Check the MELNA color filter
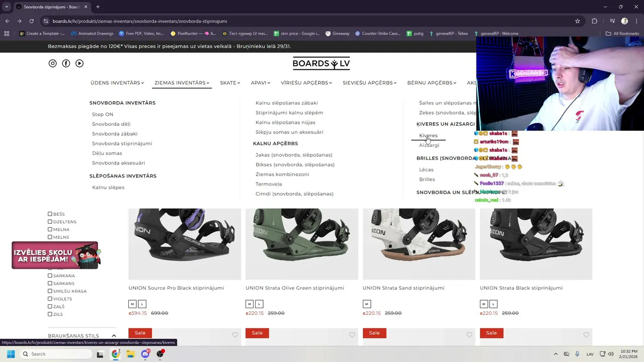 (x=50, y=229)
